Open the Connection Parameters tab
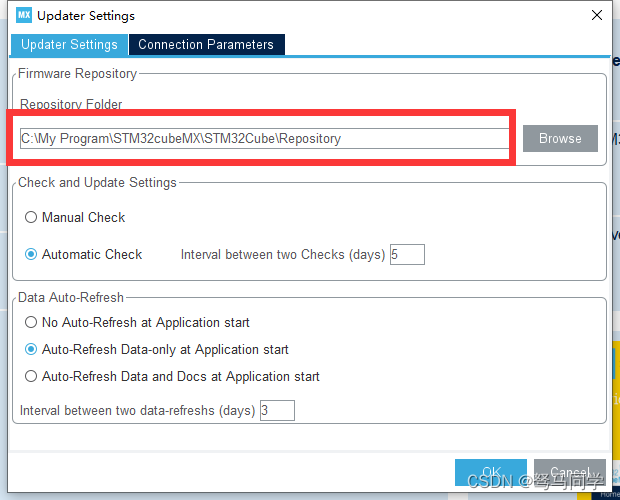Image resolution: width=620 pixels, height=500 pixels. pos(206,44)
